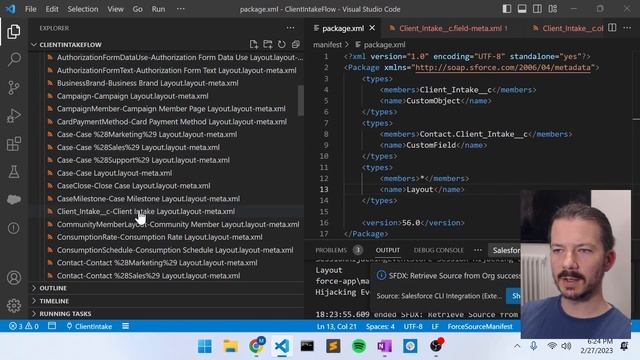This screenshot has width=640, height=360.
Task: Open ConsumptionRate-Consumption Rate Layout file
Action: 160,237
